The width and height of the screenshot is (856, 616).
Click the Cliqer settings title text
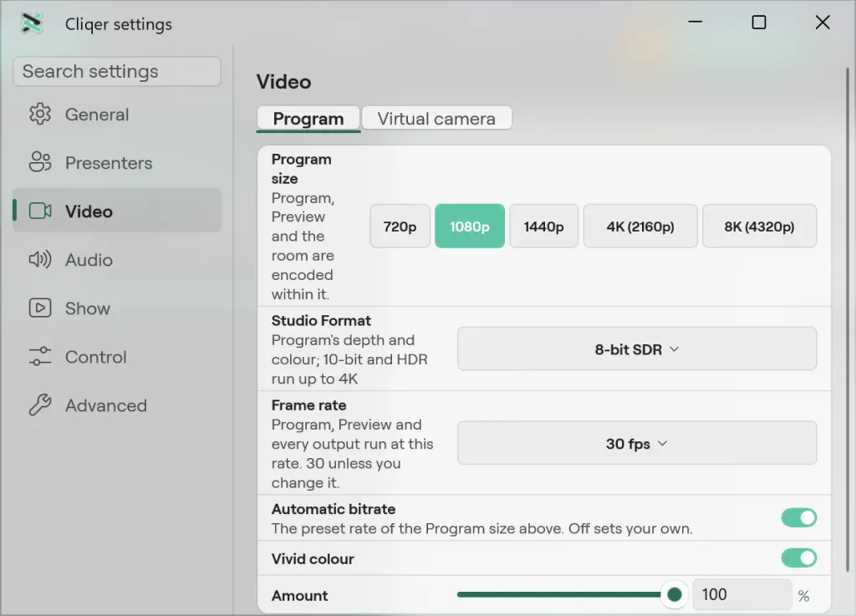coord(119,24)
